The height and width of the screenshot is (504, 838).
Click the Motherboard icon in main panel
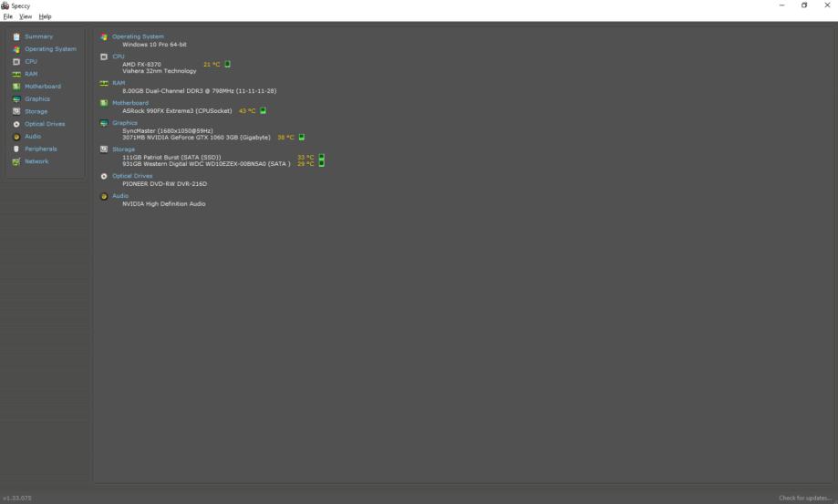pos(104,103)
